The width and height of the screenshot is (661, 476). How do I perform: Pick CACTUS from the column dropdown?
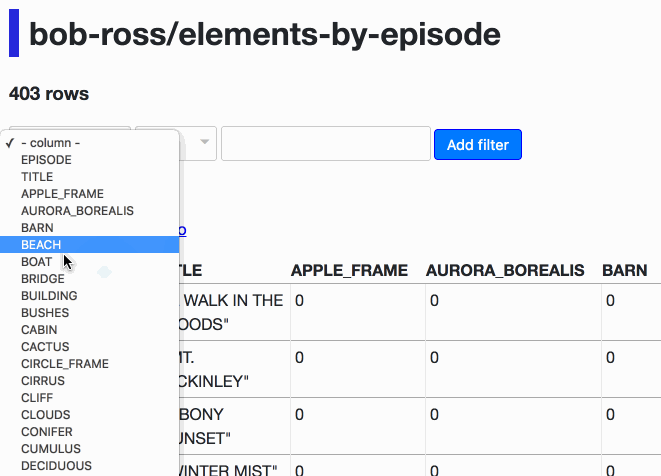click(89, 347)
